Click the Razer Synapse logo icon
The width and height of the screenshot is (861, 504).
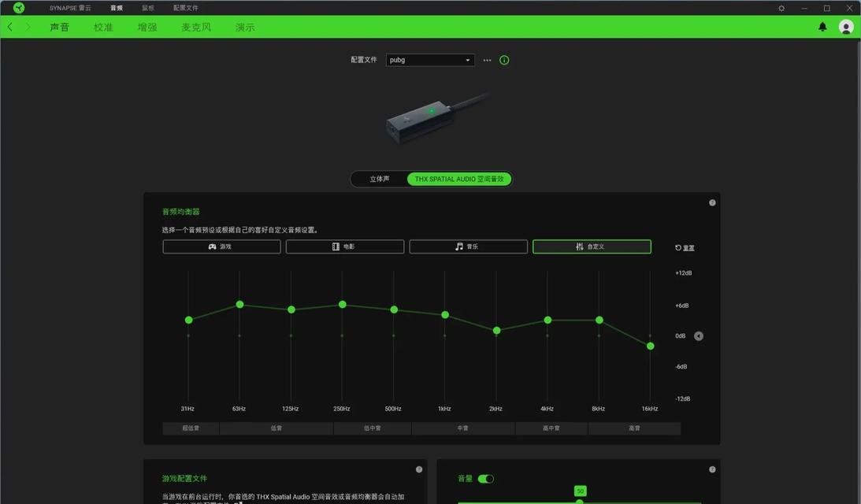coord(19,8)
